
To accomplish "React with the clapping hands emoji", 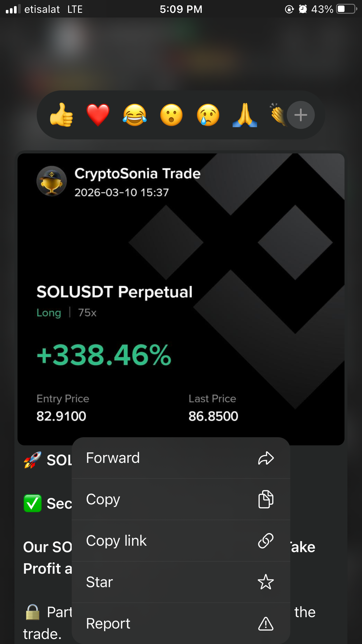I will 277,115.
